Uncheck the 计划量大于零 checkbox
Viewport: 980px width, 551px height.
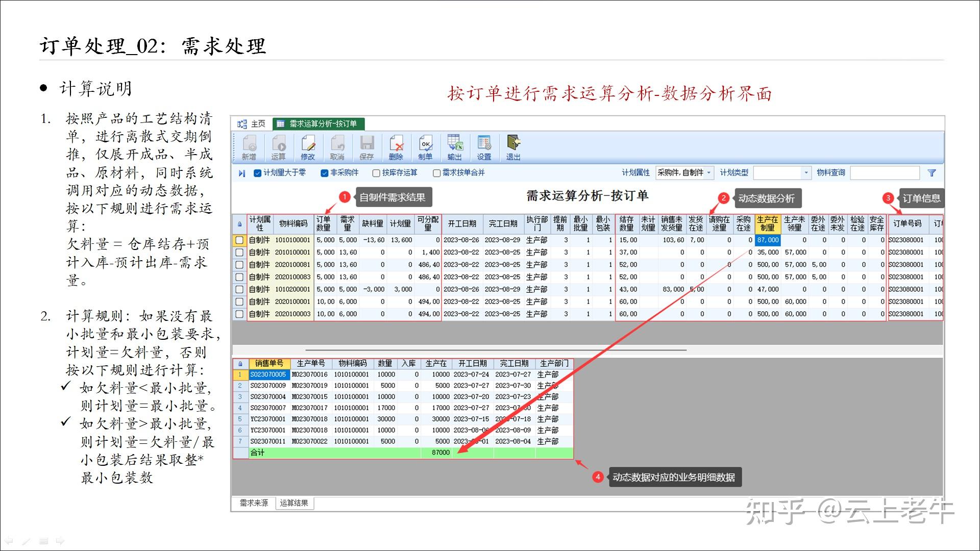point(256,173)
